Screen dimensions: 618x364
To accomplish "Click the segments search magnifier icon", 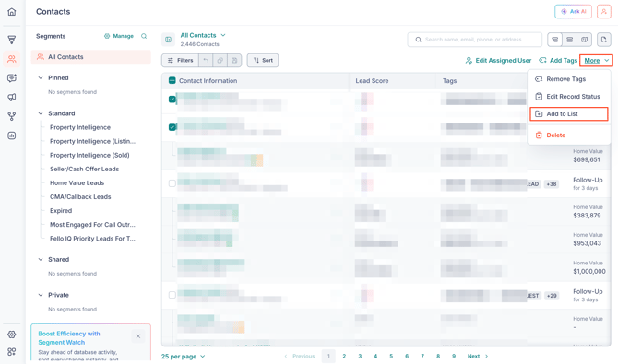I will [x=144, y=36].
